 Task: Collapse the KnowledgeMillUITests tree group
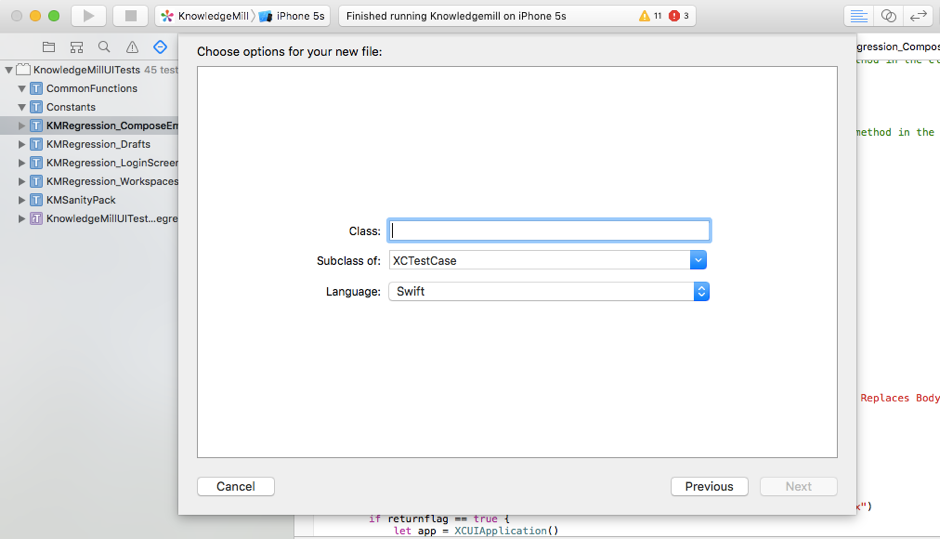(x=9, y=70)
